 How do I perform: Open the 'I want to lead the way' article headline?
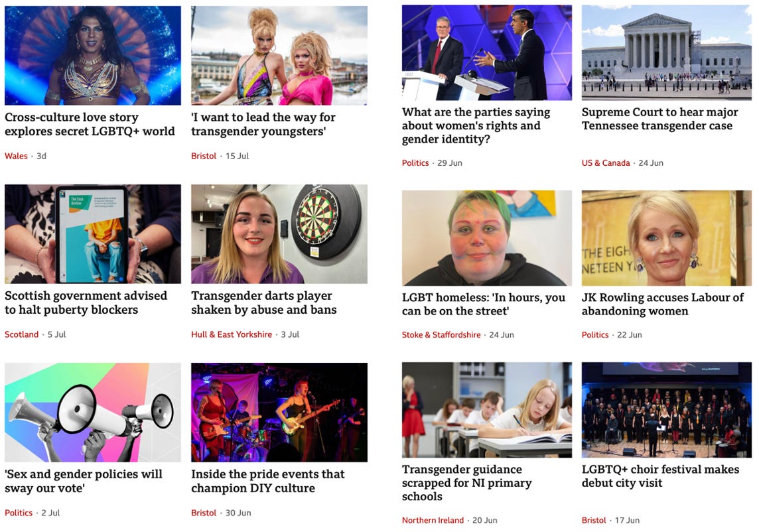tap(263, 125)
